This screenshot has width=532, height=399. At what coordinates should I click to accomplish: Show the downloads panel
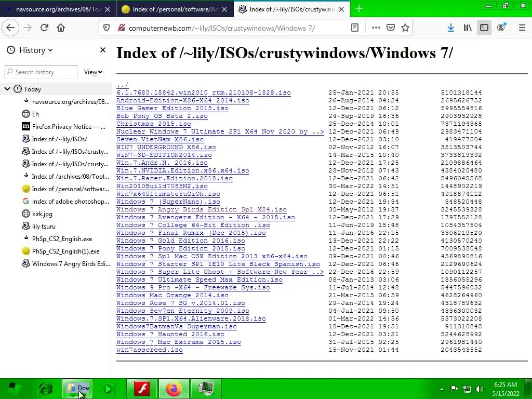(451, 28)
